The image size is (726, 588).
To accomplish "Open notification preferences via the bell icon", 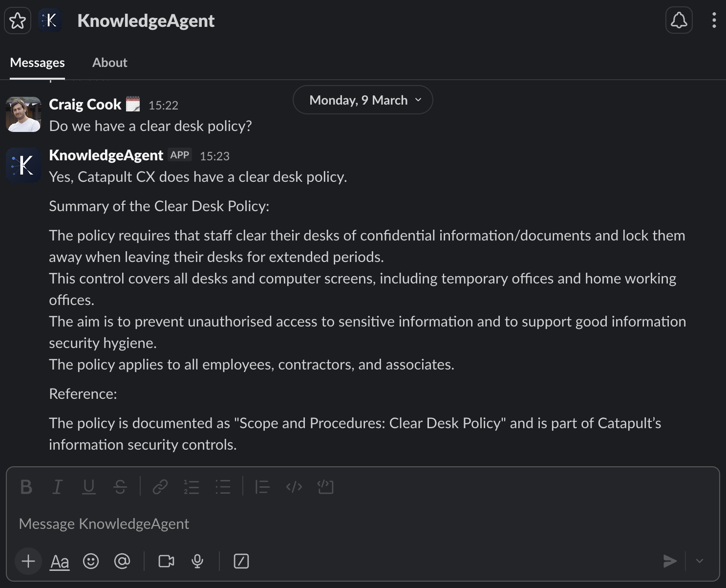I will [x=679, y=20].
